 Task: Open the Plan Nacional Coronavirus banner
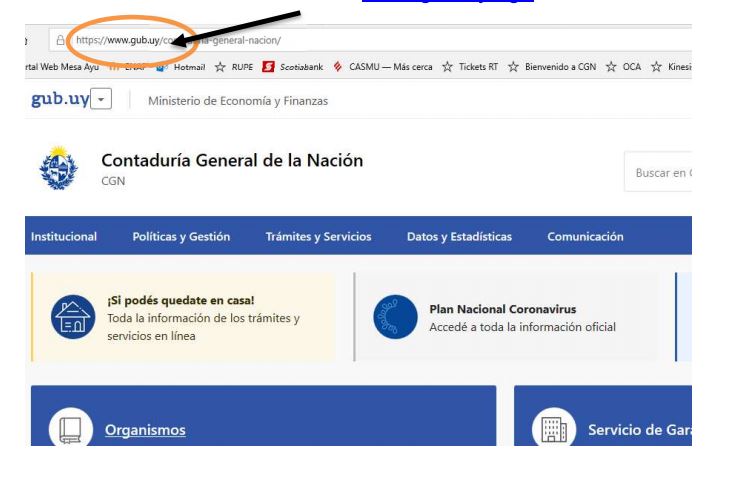pyautogui.click(x=507, y=317)
